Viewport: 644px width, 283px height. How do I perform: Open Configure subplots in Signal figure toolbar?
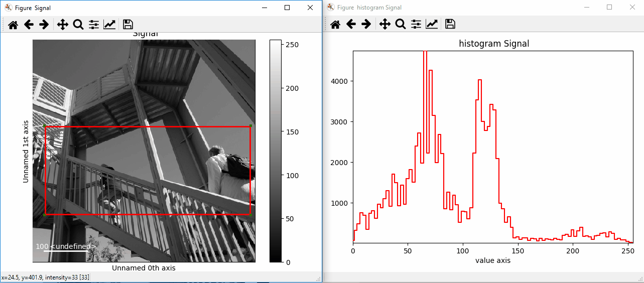(x=94, y=25)
